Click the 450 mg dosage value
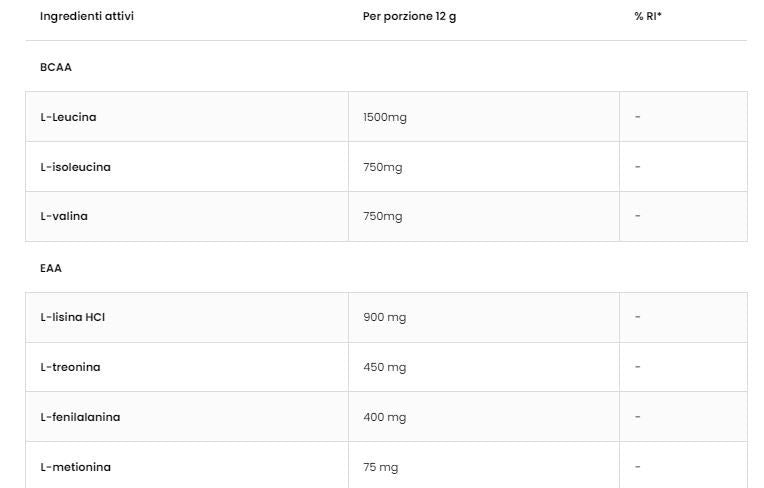The height and width of the screenshot is (488, 764). click(384, 367)
